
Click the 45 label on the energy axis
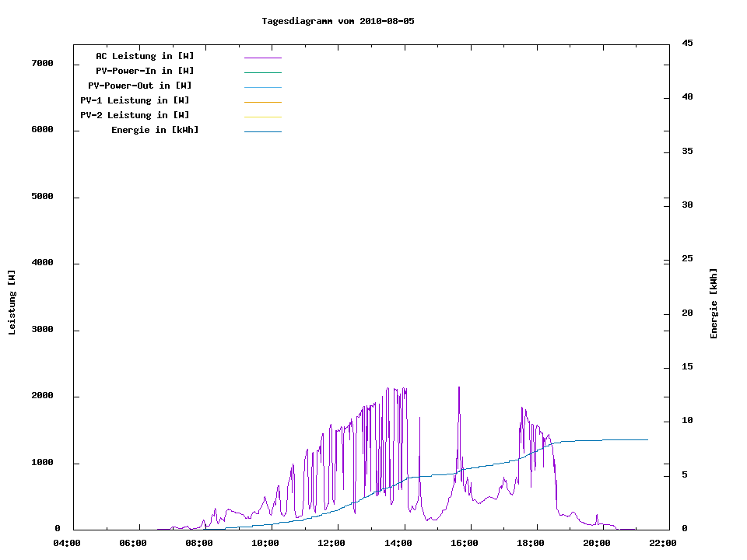(x=688, y=43)
